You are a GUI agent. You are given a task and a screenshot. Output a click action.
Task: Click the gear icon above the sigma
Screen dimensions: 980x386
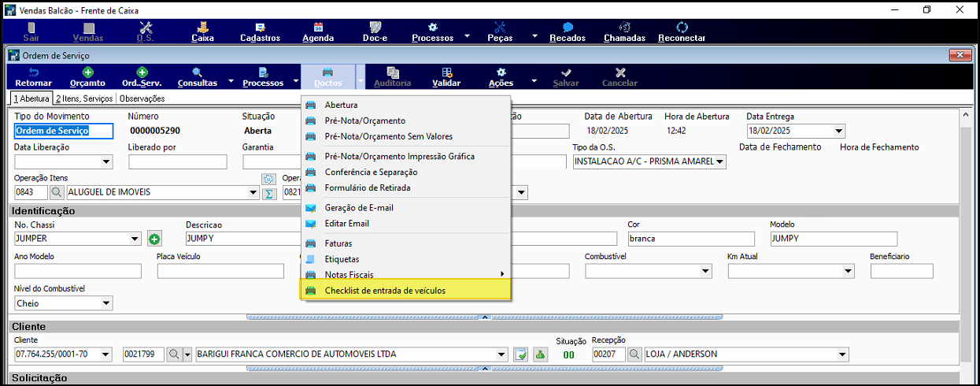point(268,180)
